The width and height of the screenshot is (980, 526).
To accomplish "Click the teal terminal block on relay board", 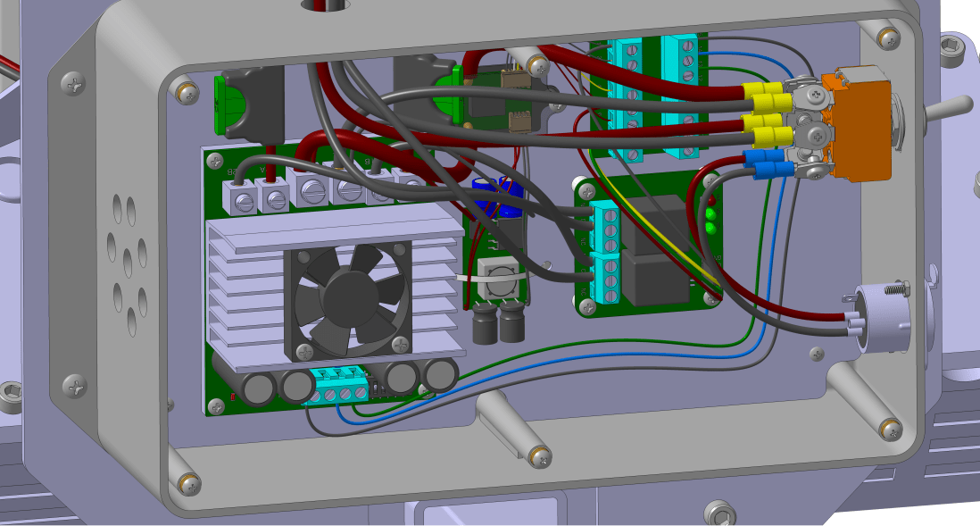I will click(x=607, y=255).
